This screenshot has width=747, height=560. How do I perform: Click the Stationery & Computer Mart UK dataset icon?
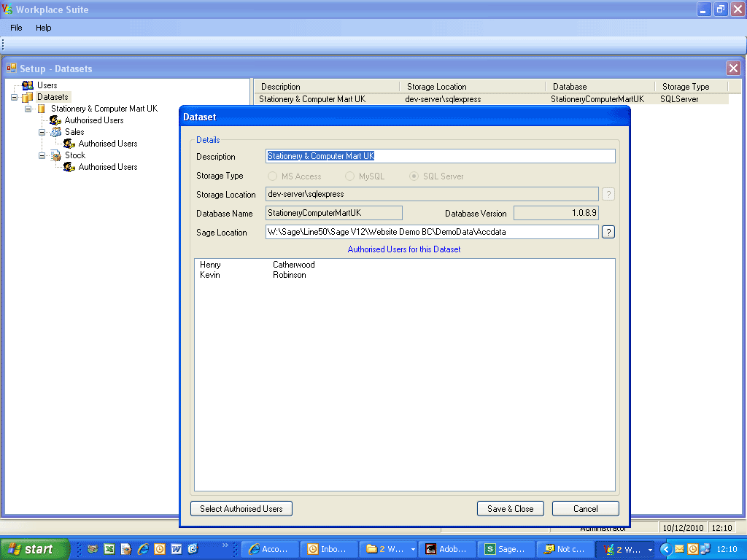(42, 109)
